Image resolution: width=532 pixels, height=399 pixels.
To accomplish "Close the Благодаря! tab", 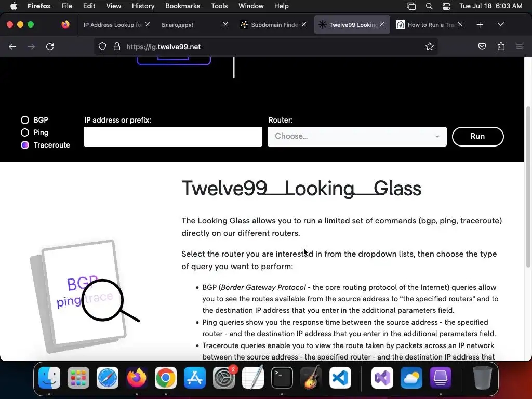I will [x=225, y=24].
